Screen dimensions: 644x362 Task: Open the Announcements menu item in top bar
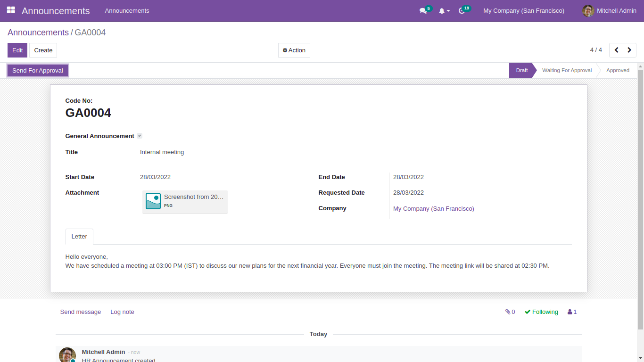coord(126,10)
